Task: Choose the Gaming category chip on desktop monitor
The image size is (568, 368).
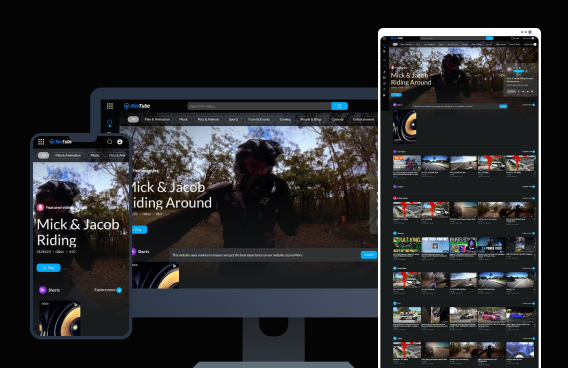Action: (285, 119)
